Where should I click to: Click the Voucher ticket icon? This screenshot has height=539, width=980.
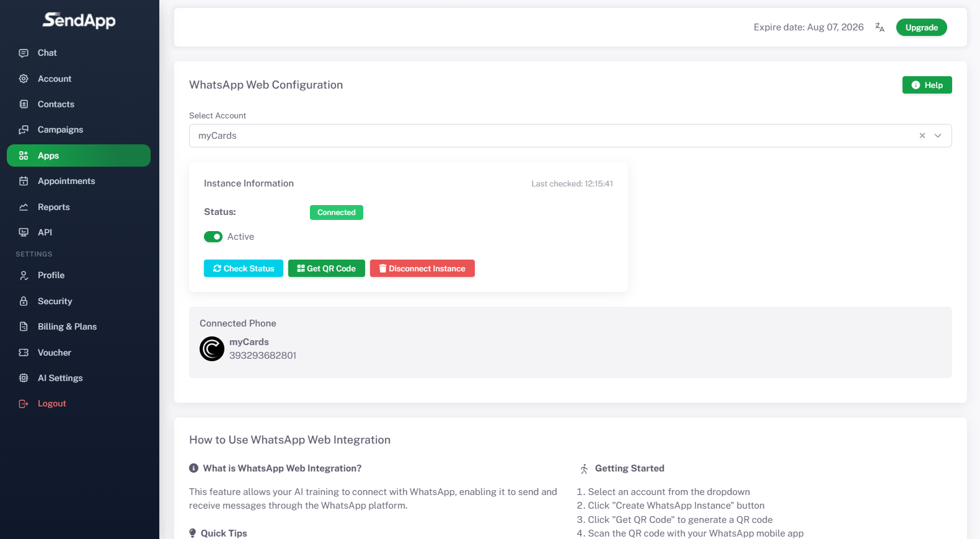click(24, 353)
